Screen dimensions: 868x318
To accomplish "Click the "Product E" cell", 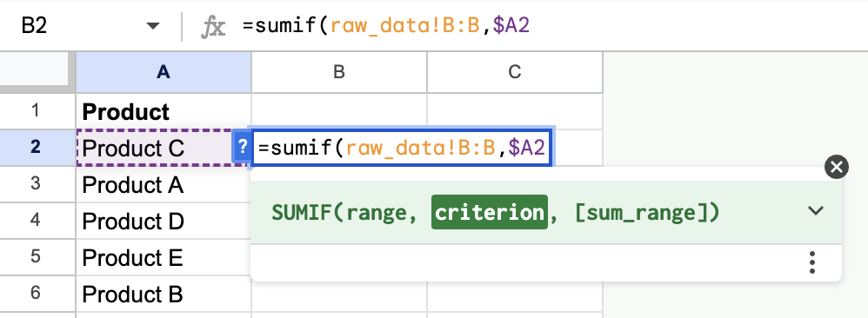I will pyautogui.click(x=164, y=258).
